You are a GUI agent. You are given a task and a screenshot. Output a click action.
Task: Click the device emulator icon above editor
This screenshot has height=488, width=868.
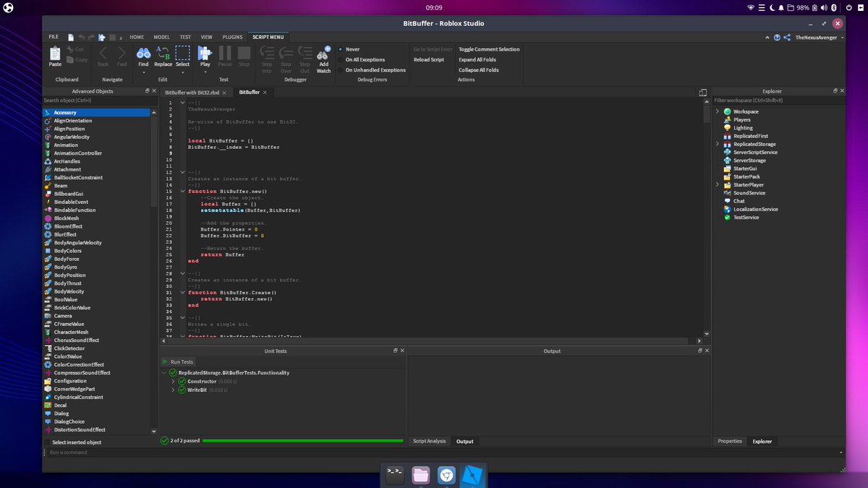coord(702,93)
